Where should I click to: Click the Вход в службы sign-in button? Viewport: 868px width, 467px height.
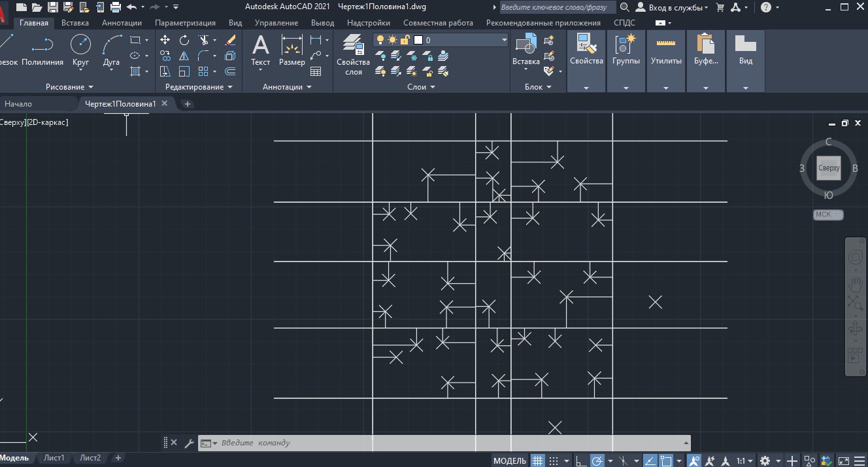pyautogui.click(x=673, y=7)
